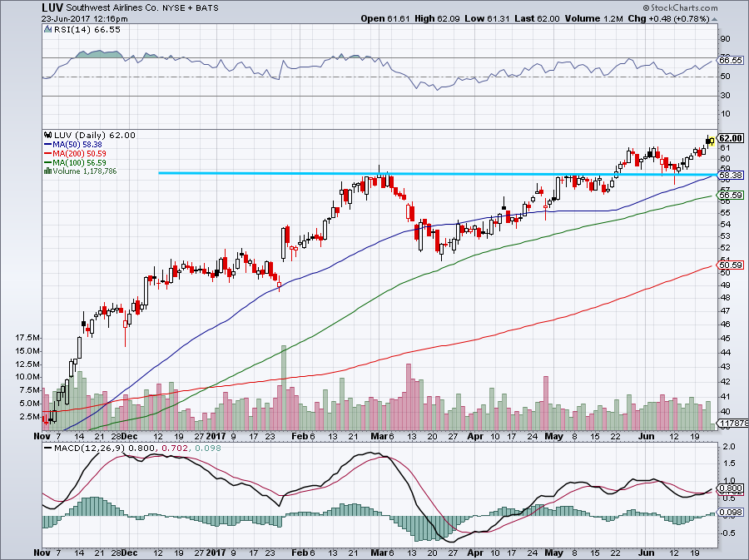Click the RSI(14) indicator icon
Screen dimensions: 749x560
47,29
